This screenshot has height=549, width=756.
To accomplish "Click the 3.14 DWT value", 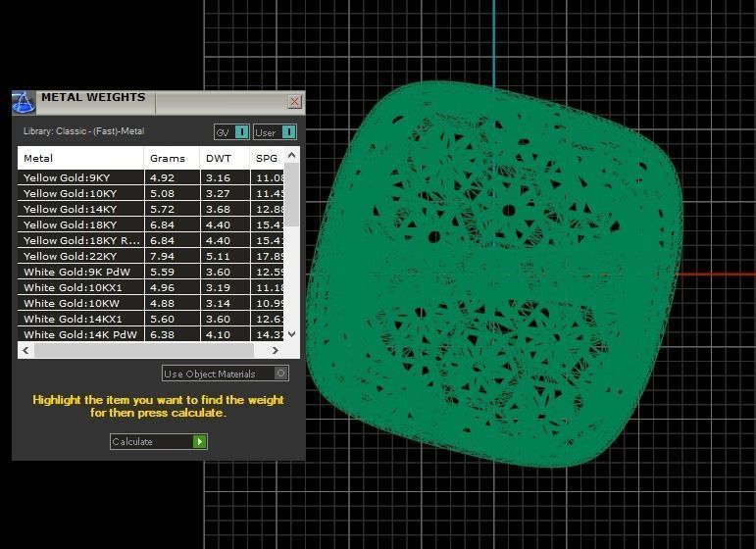I will click(219, 304).
